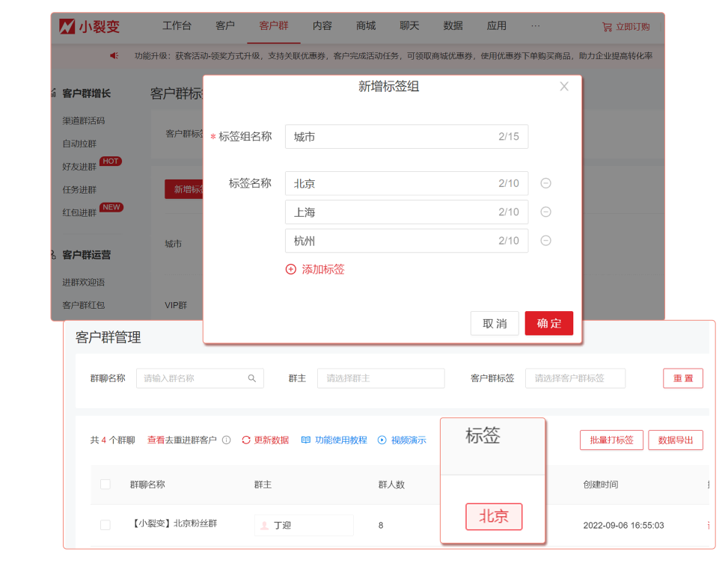Remove the 上海 tag row with minus icon
The width and height of the screenshot is (728, 572).
(545, 212)
